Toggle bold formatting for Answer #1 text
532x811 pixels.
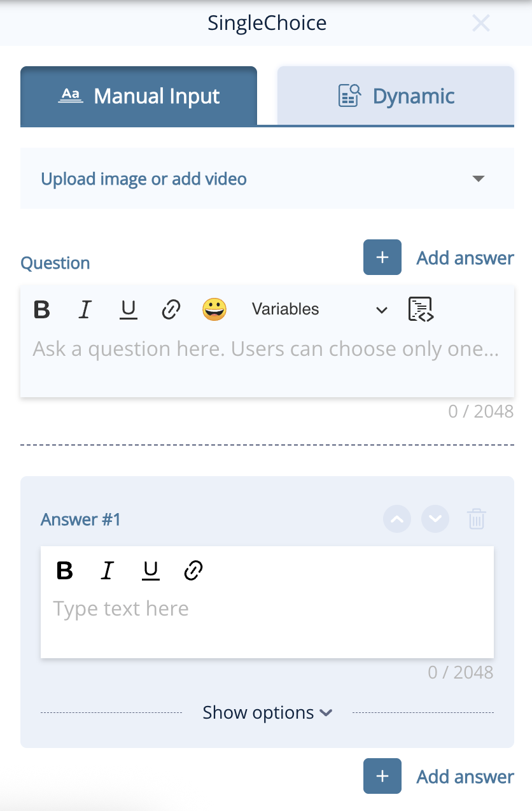pyautogui.click(x=64, y=570)
